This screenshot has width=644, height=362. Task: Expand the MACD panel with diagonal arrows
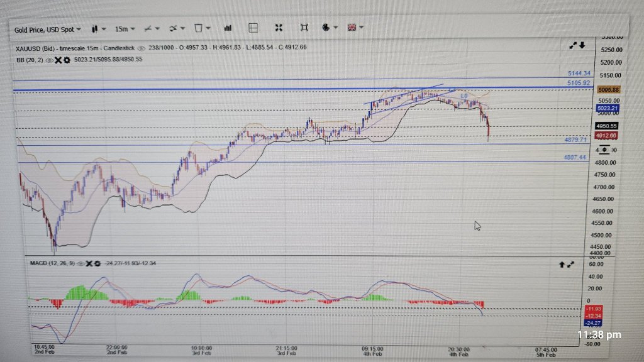coord(570,265)
